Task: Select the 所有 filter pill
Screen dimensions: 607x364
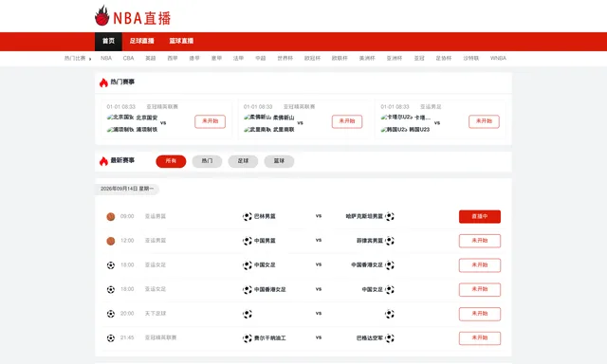Action: click(x=171, y=161)
